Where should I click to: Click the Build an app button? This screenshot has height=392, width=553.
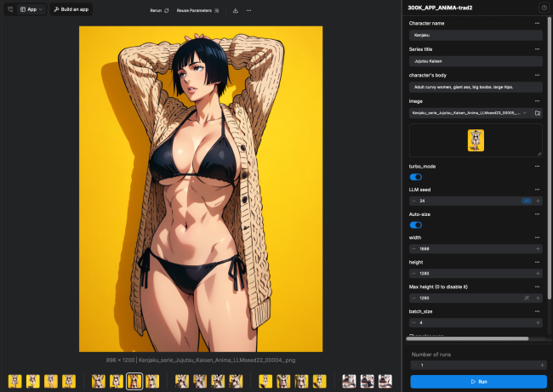71,9
